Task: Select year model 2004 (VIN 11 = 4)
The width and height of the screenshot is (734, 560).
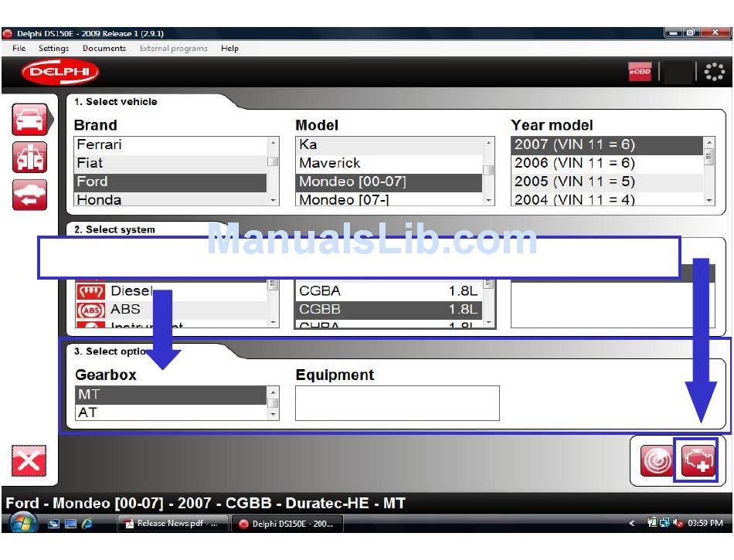Action: [607, 199]
